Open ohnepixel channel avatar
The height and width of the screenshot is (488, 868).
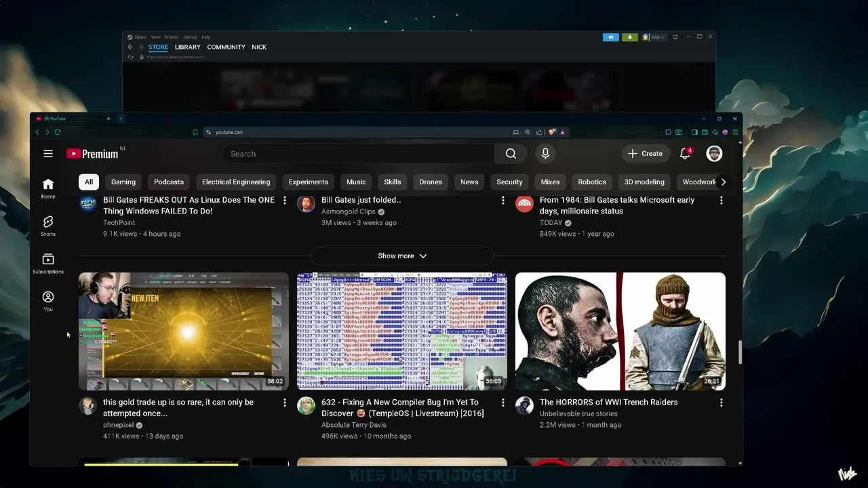click(88, 406)
